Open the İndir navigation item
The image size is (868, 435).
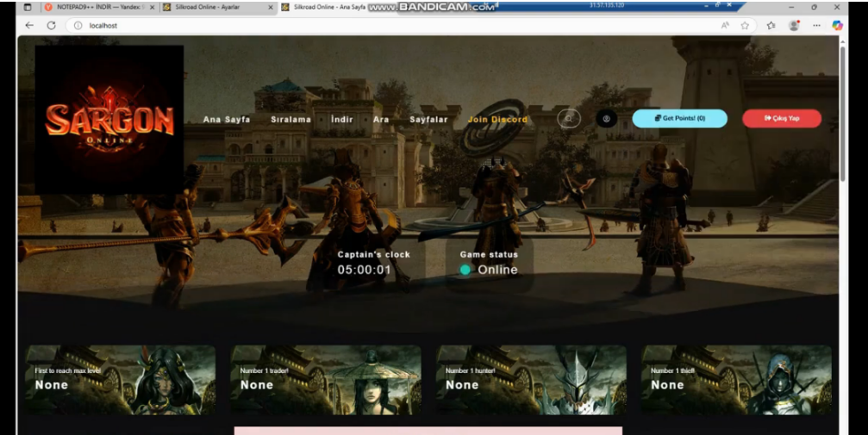coord(341,119)
